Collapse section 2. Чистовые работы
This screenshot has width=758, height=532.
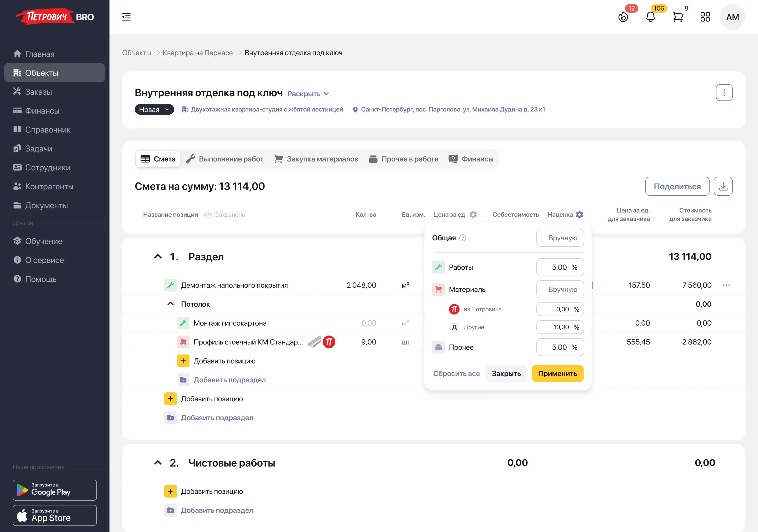158,463
